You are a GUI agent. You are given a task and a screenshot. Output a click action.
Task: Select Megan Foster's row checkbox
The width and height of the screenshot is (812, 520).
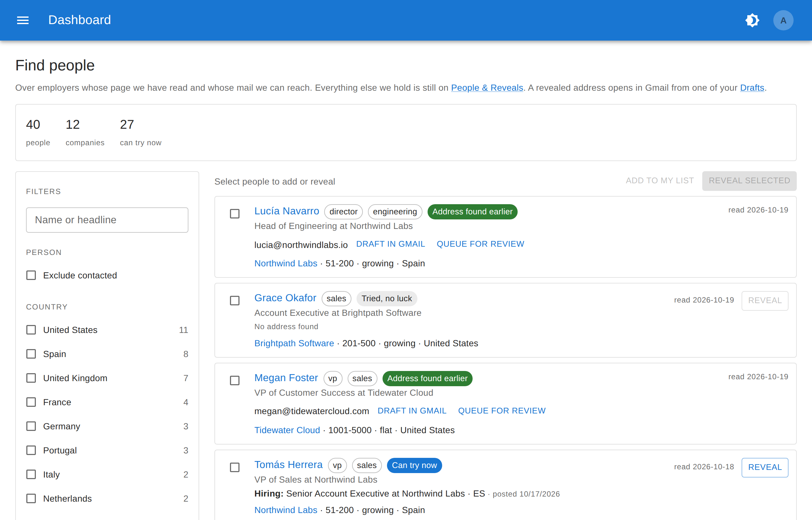tap(234, 380)
